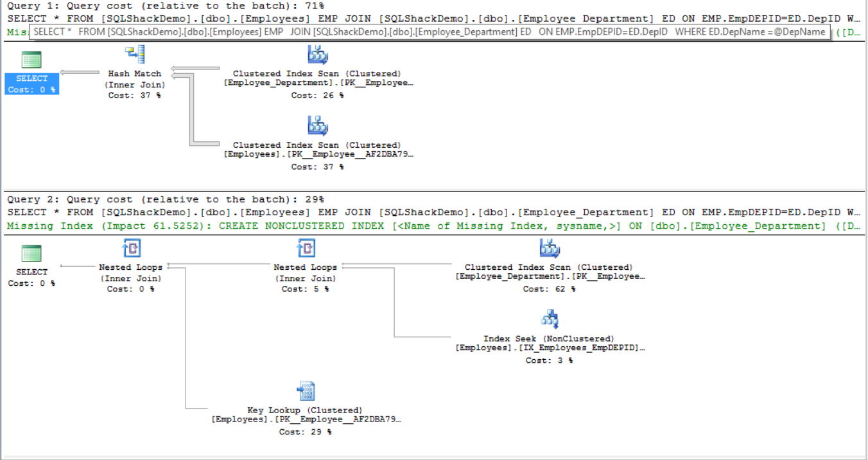Click 'Cost: 37 %' under Employees scan
The width and height of the screenshot is (868, 460).
[x=317, y=167]
